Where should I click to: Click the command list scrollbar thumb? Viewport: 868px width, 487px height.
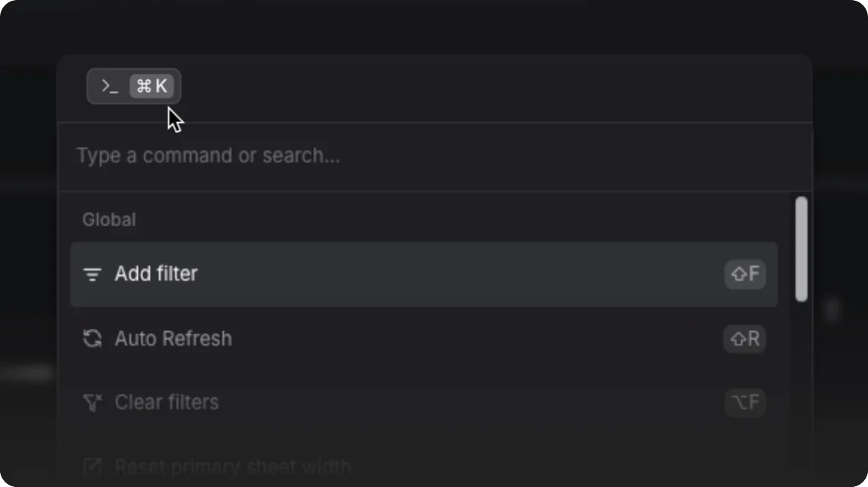(x=801, y=249)
